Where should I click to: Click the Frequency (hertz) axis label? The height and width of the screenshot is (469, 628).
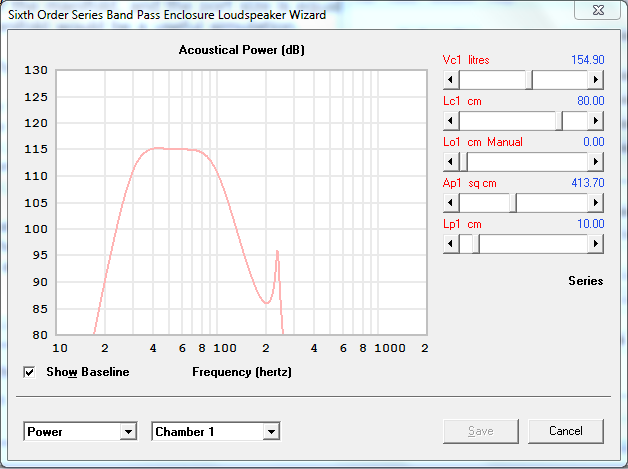(x=242, y=372)
